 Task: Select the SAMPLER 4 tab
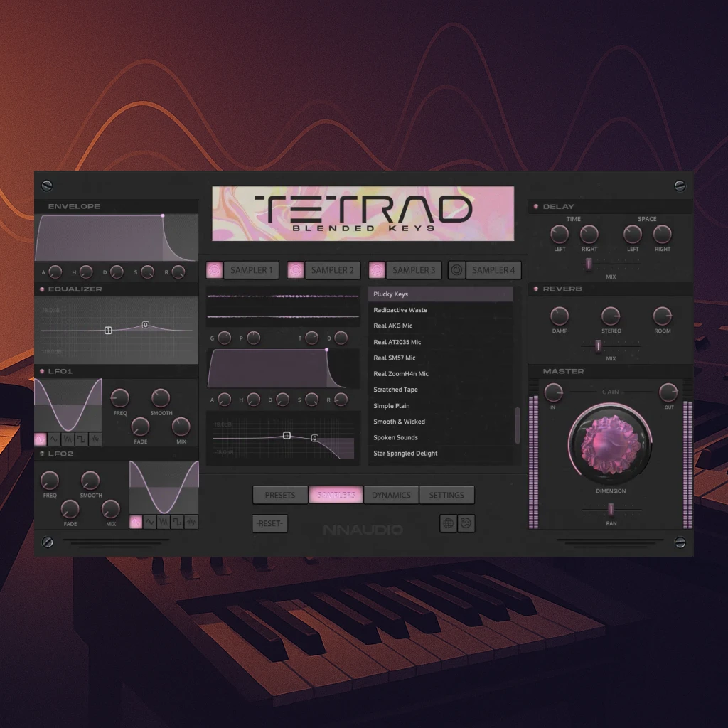pyautogui.click(x=493, y=270)
